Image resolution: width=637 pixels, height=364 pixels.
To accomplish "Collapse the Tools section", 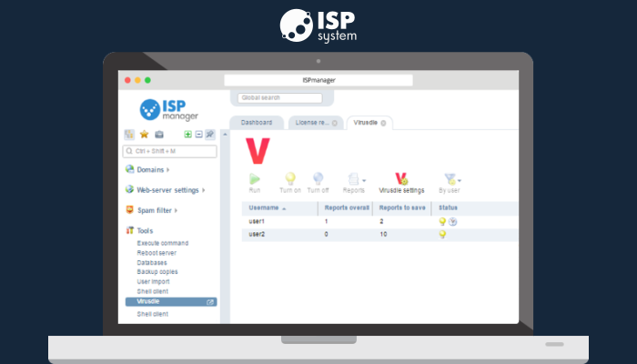I will [x=145, y=231].
